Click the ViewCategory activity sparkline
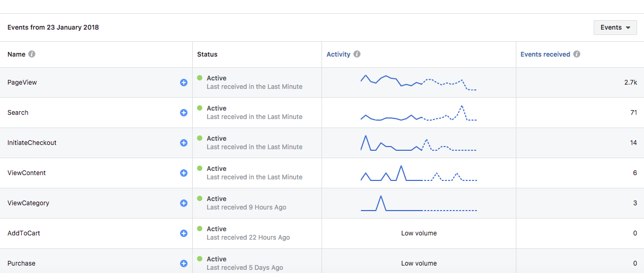 pos(419,203)
